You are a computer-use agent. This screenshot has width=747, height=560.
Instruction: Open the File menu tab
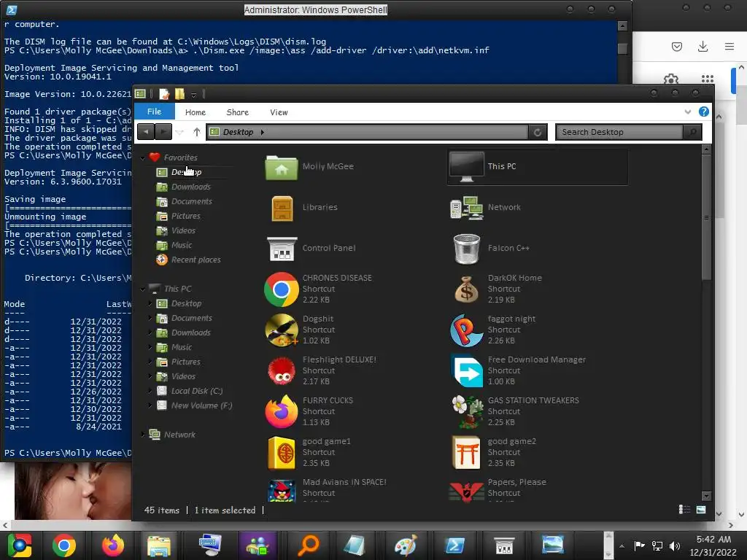tap(154, 112)
